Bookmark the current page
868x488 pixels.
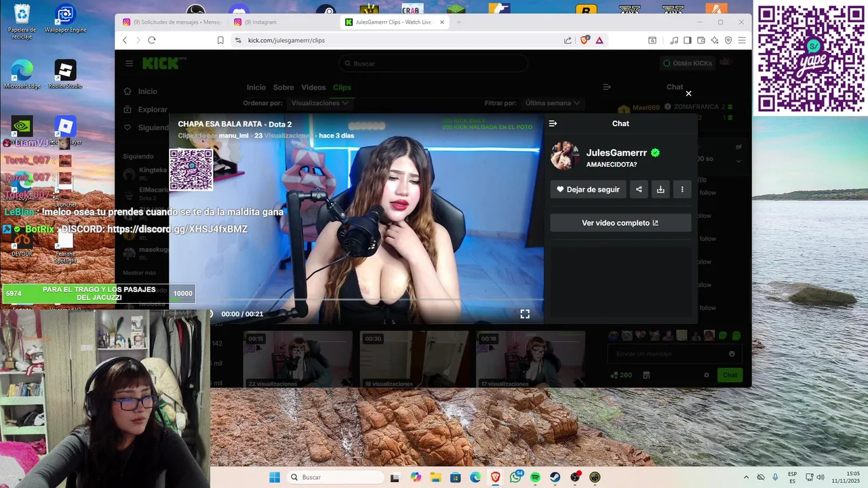220,40
